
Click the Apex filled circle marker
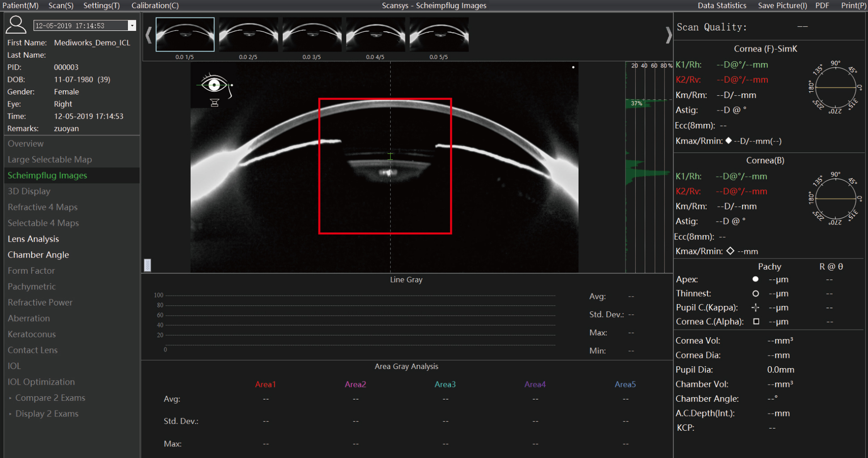[756, 279]
